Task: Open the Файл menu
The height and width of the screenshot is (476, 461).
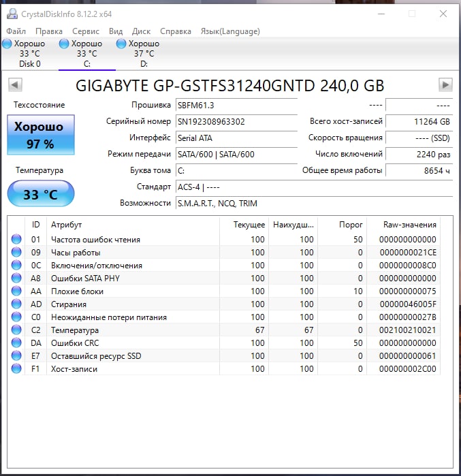Action: (16, 31)
